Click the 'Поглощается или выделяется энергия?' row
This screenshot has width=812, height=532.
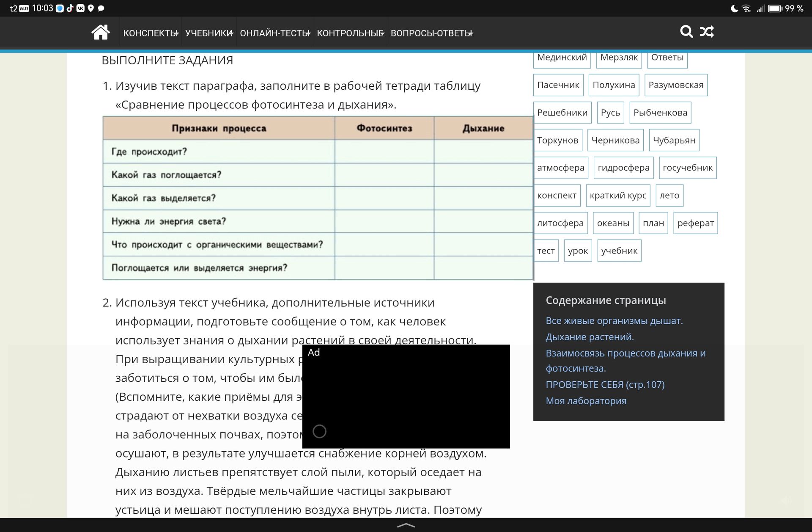pos(318,268)
